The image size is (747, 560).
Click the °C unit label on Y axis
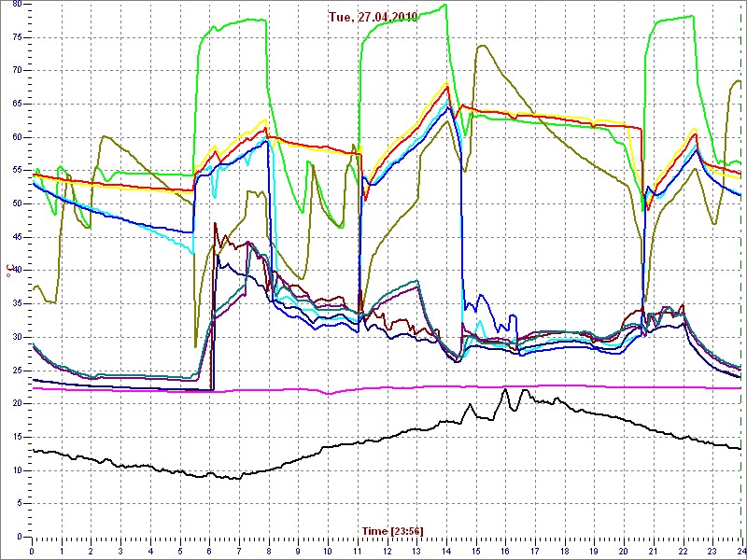point(10,272)
